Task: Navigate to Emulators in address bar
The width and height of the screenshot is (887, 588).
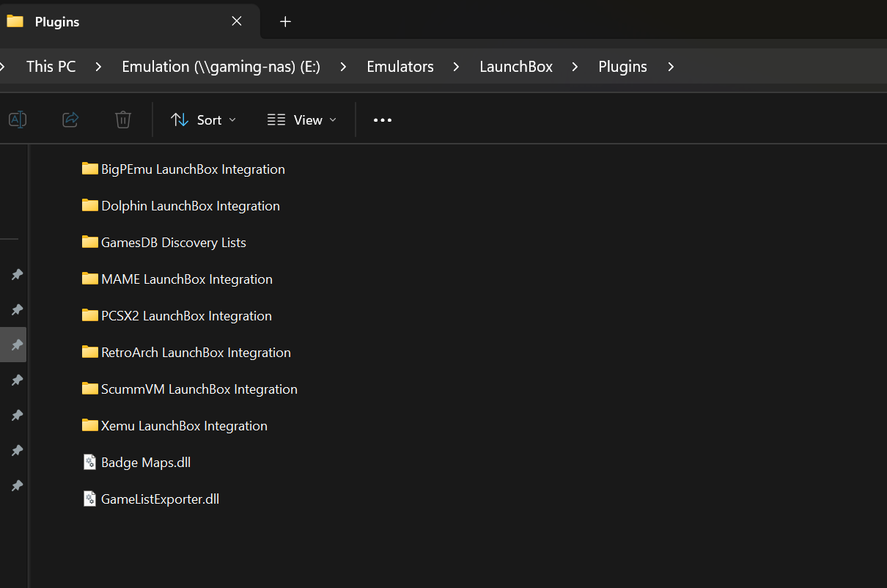Action: coord(400,67)
